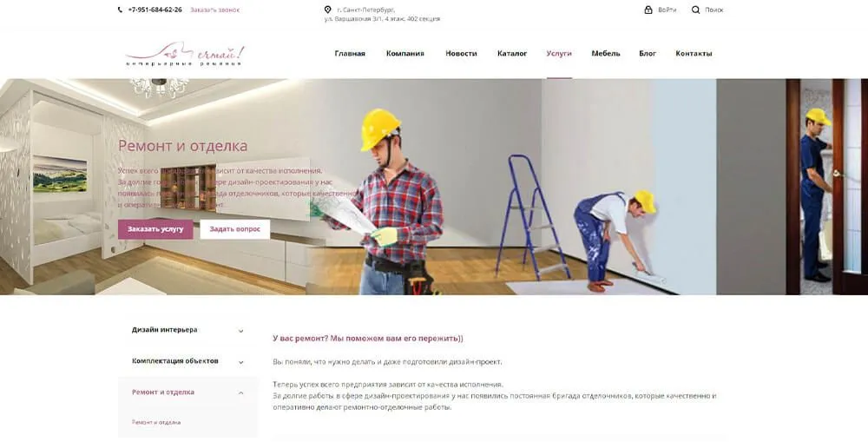Click the Заказать услугу button
This screenshot has width=868, height=442.
pos(155,229)
